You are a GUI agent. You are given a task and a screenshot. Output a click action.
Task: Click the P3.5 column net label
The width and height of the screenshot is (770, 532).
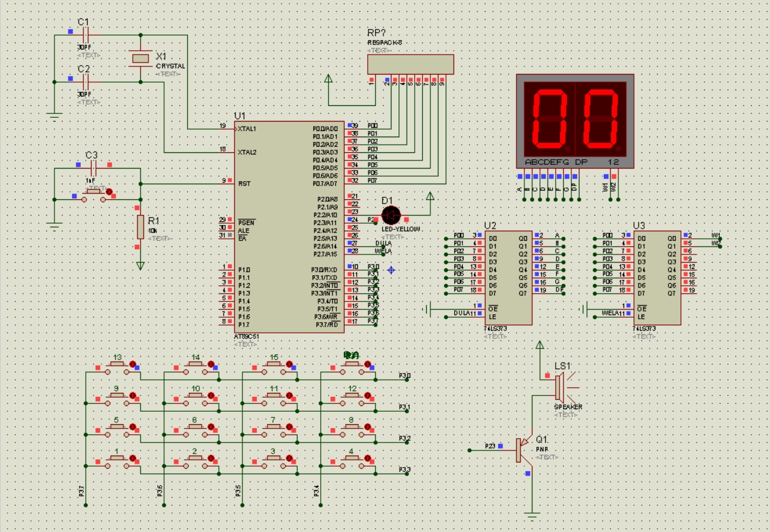238,491
